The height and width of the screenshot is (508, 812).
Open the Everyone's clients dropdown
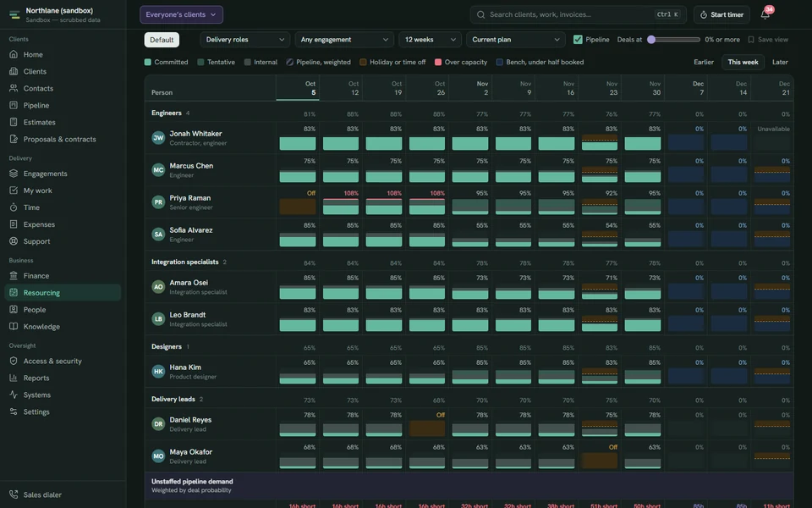[181, 14]
